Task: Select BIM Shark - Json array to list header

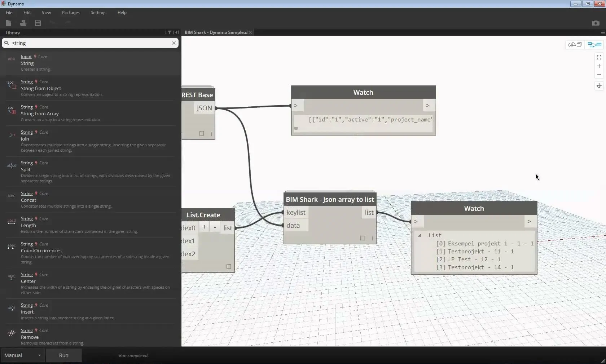Action: coord(330,199)
